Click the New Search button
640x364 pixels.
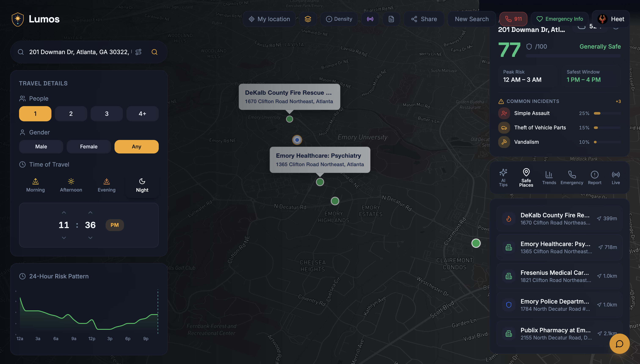(472, 19)
